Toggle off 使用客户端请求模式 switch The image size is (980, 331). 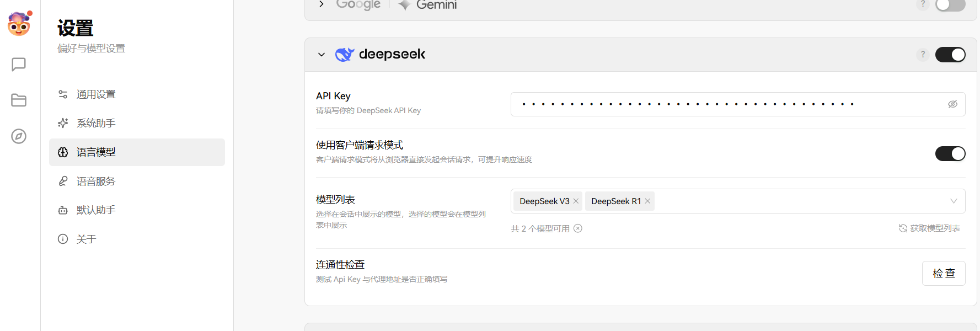[950, 153]
